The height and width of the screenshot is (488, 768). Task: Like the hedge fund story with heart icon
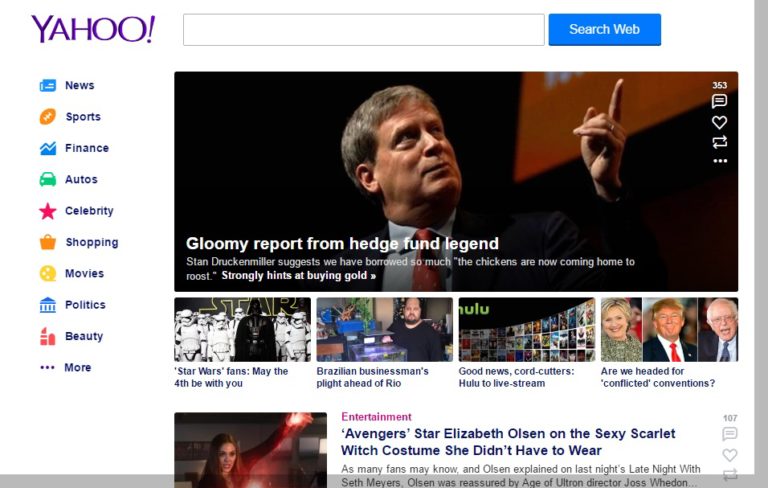[x=720, y=122]
